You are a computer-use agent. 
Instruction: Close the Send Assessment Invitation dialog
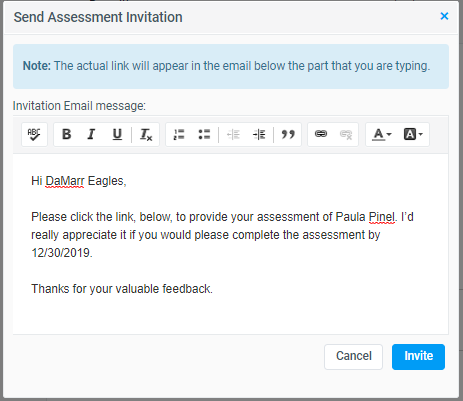click(444, 16)
